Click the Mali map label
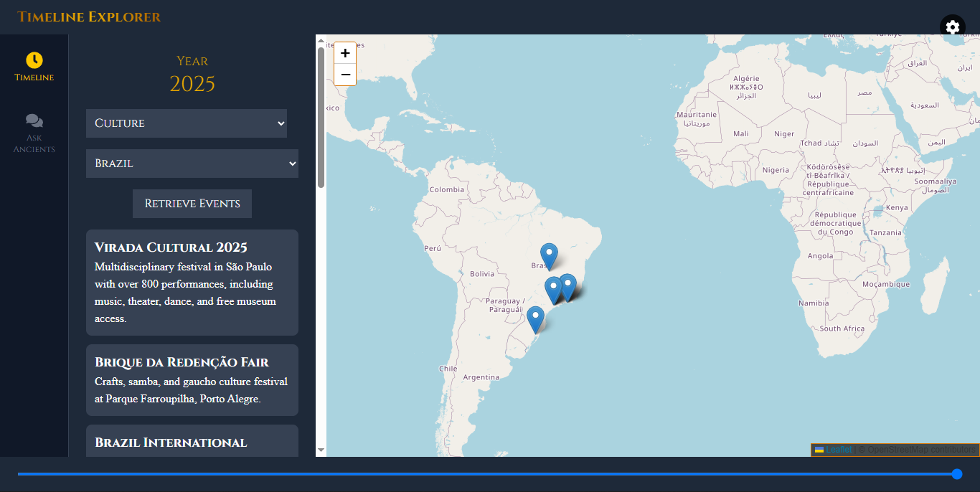 [741, 134]
